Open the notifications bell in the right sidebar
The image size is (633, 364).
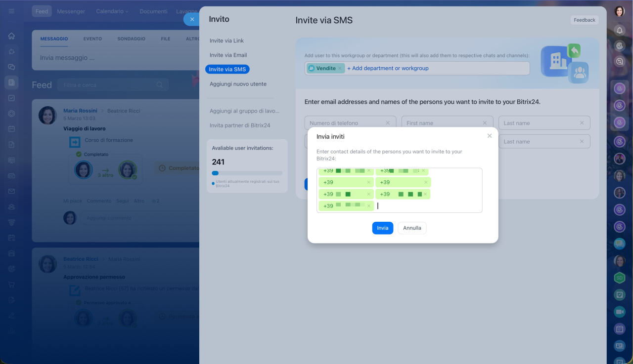[x=620, y=30]
